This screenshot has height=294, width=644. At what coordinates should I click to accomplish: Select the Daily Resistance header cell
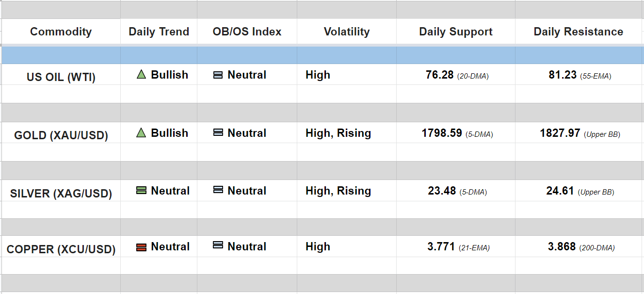(578, 32)
